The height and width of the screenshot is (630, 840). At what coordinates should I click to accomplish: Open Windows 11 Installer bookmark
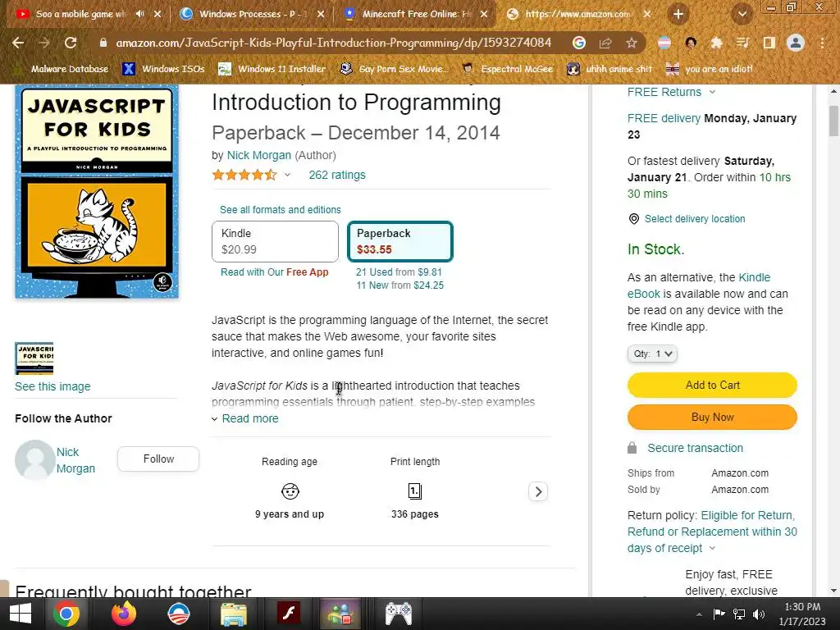point(272,69)
